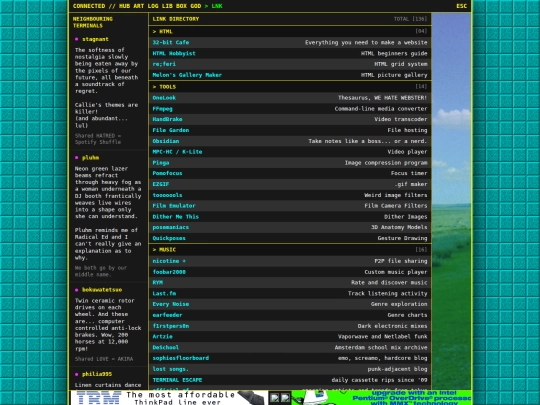The image size is (540, 405).
Task: Visit the Dither Me This link
Action: click(176, 217)
